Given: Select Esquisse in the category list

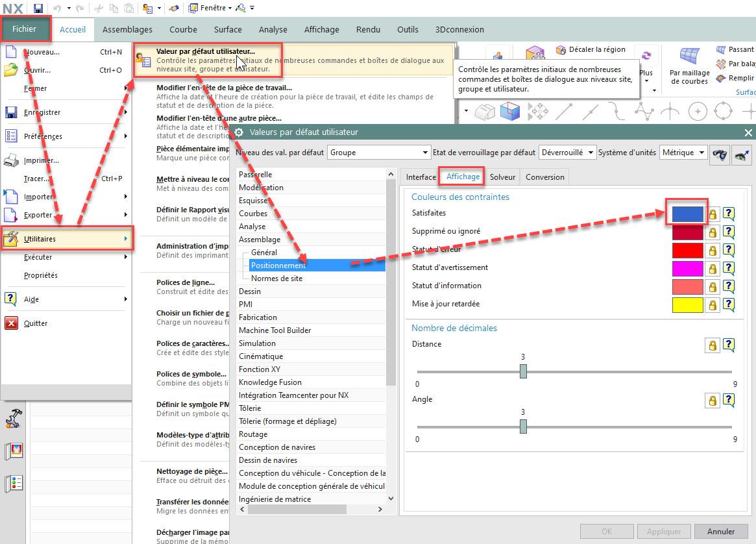Looking at the screenshot, I should click(253, 201).
